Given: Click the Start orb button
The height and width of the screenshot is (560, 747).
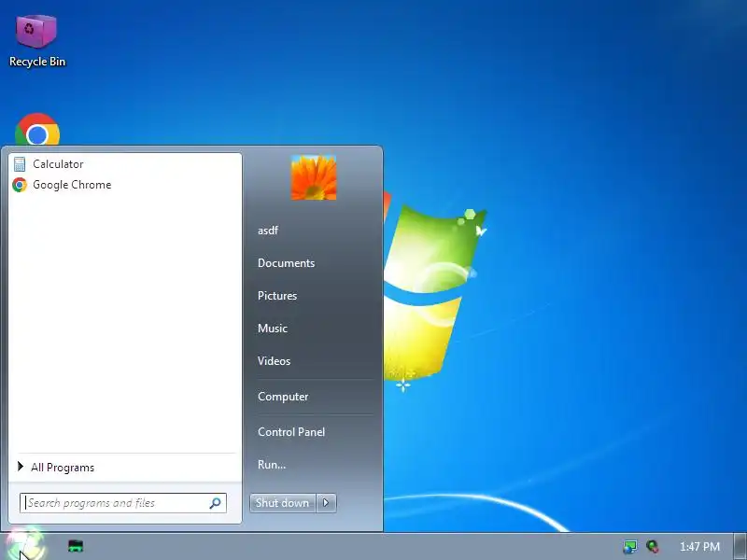Looking at the screenshot, I should pos(24,546).
